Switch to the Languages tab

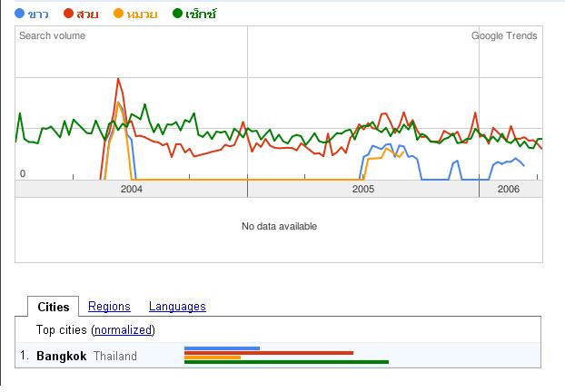point(177,307)
